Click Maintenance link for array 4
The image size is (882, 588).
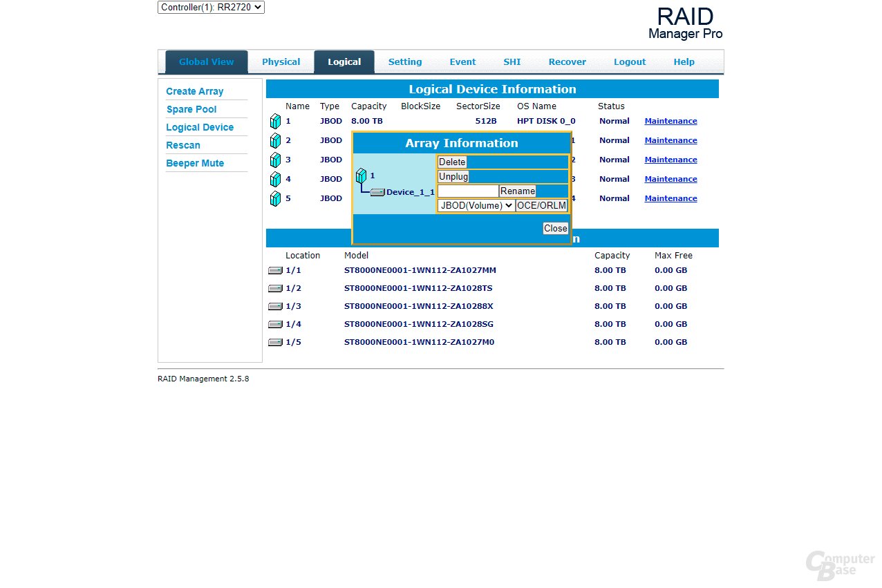[x=670, y=179]
